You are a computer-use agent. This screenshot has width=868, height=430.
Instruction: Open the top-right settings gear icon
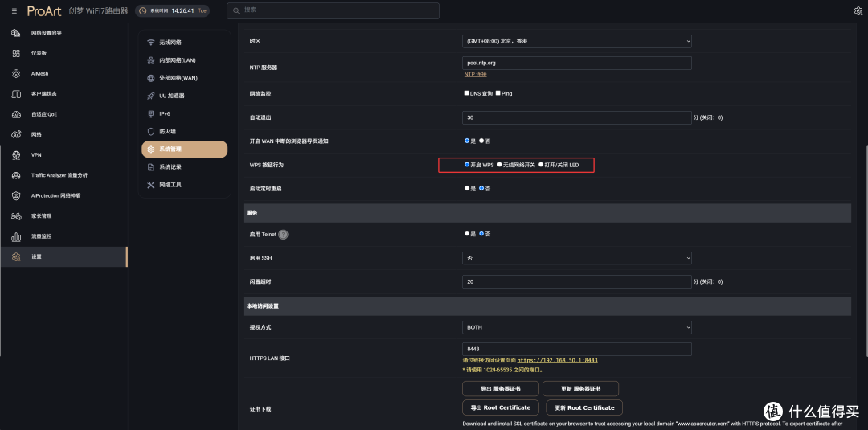860,11
